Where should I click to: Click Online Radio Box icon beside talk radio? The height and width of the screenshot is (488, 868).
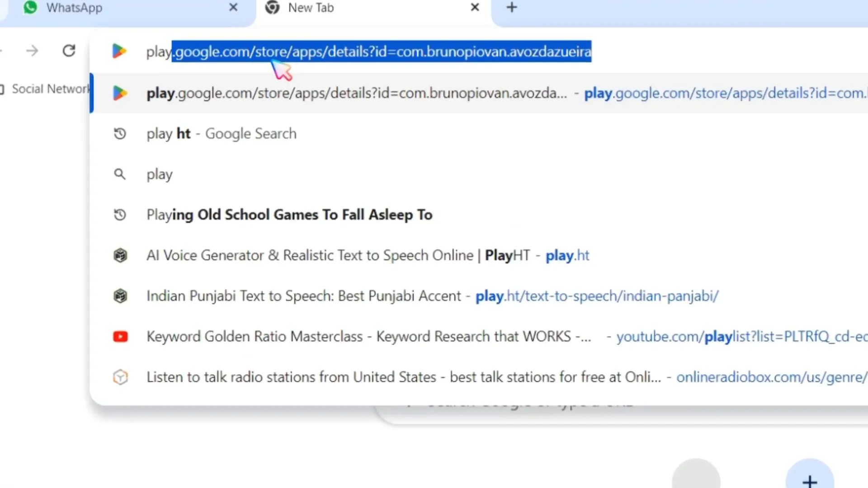(120, 377)
